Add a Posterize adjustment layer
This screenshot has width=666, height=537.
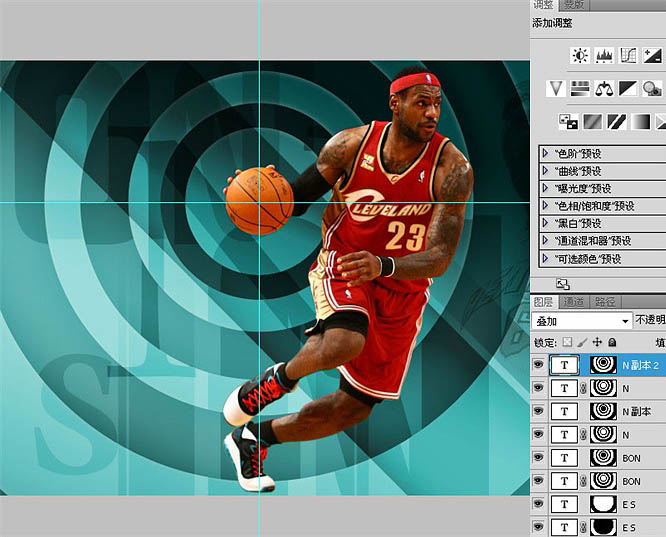[x=593, y=122]
